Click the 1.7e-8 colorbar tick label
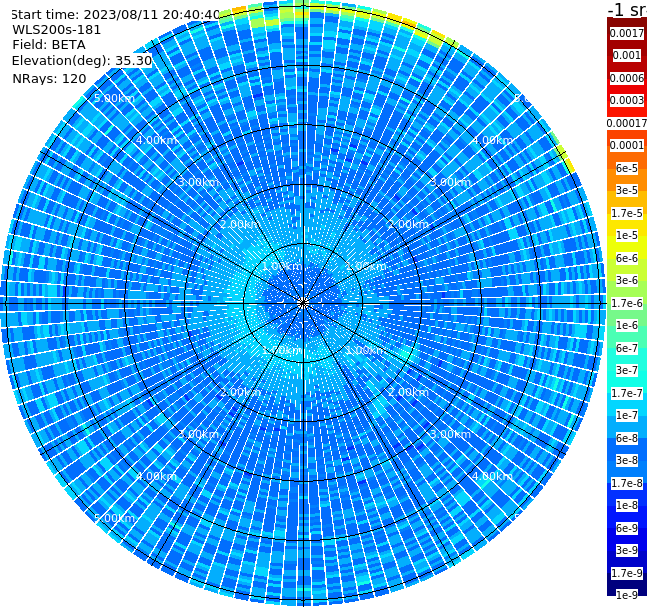The width and height of the screenshot is (647, 607). [627, 483]
